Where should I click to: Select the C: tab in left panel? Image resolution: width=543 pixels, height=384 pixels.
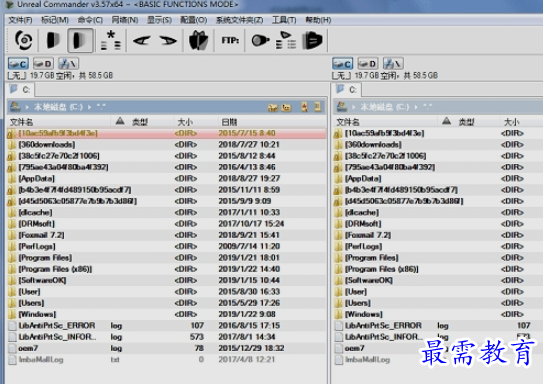pyautogui.click(x=21, y=90)
